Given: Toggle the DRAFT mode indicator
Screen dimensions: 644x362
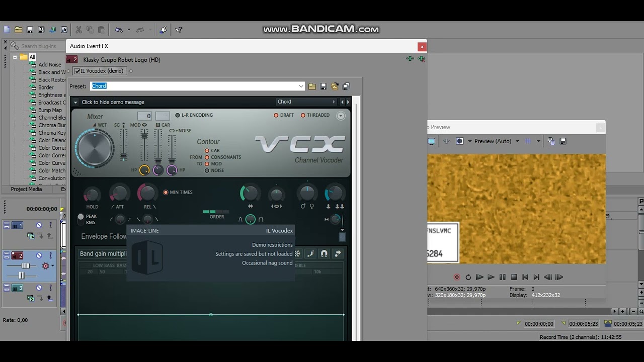Looking at the screenshot, I should [x=284, y=115].
